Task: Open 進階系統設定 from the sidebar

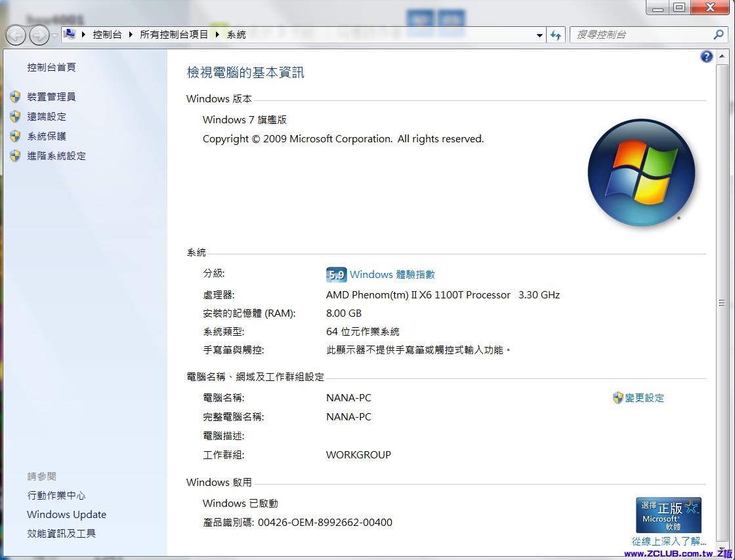Action: click(x=56, y=156)
